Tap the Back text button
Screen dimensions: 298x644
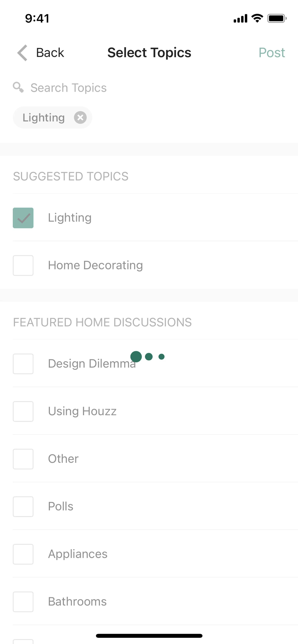[50, 53]
